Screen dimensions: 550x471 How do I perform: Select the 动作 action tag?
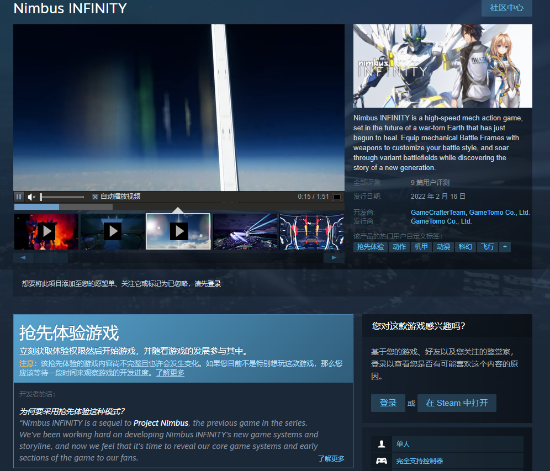399,247
